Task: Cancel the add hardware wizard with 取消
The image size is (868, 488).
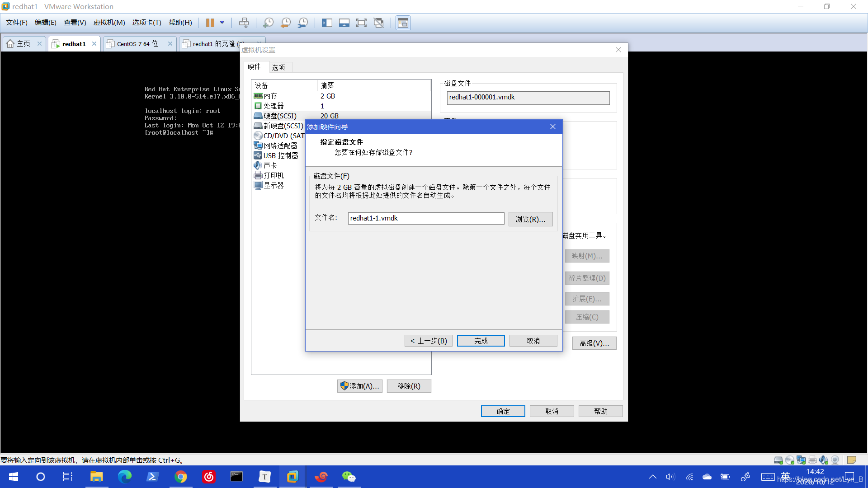Action: click(533, 341)
